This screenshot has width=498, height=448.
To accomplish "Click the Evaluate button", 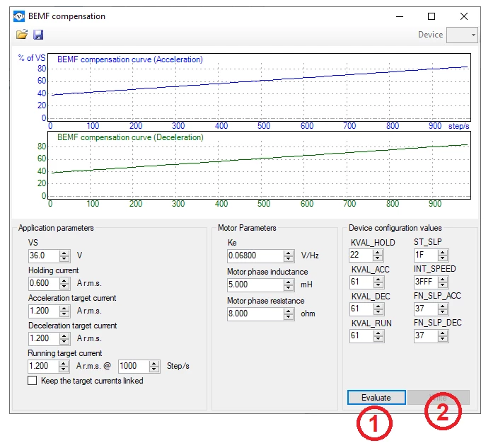I will pos(376,398).
